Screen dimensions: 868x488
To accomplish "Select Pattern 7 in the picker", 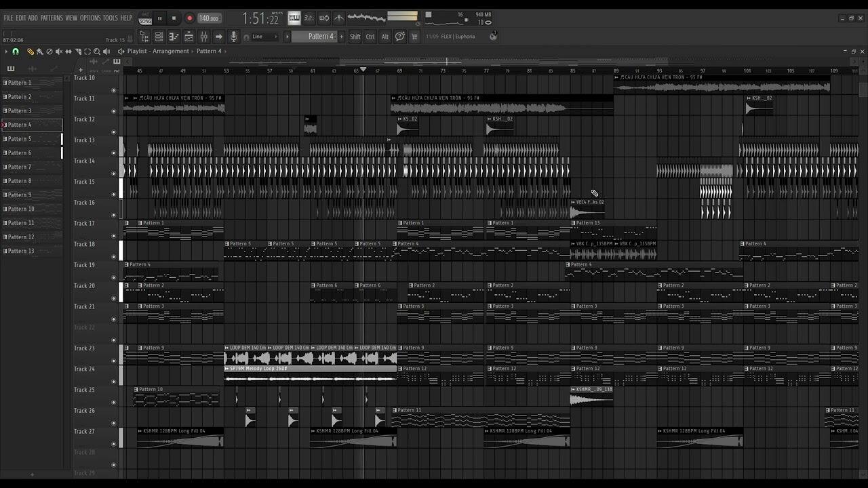I will coord(33,167).
